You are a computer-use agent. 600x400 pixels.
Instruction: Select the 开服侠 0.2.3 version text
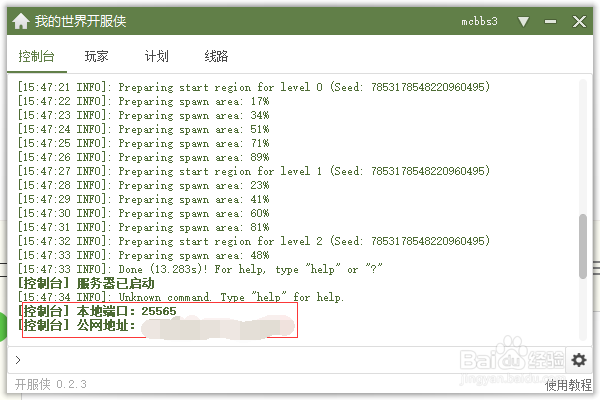tap(51, 384)
